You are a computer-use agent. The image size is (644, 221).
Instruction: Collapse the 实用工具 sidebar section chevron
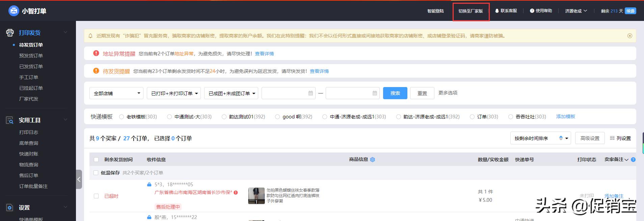tap(65, 120)
